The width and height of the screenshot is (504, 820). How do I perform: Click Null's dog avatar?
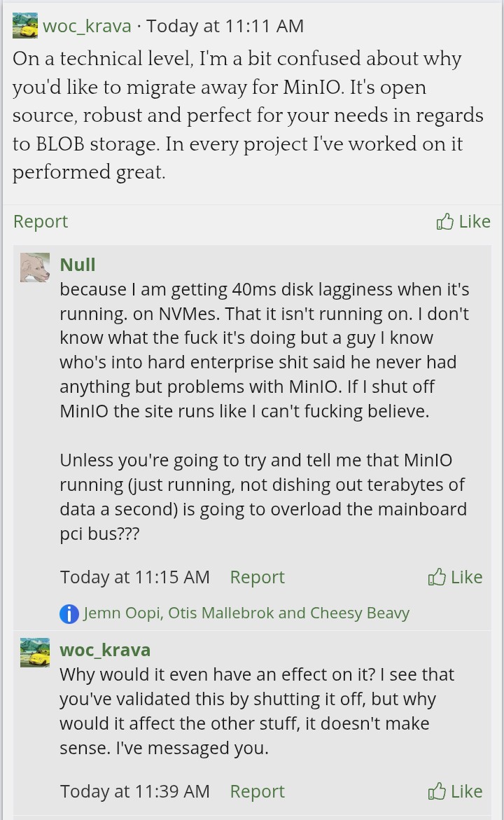point(35,267)
